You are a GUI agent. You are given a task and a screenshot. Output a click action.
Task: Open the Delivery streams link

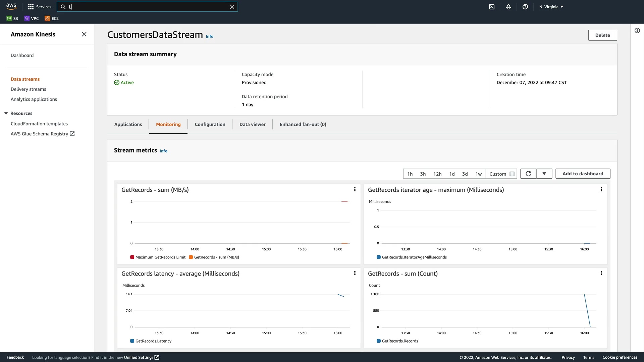click(29, 89)
